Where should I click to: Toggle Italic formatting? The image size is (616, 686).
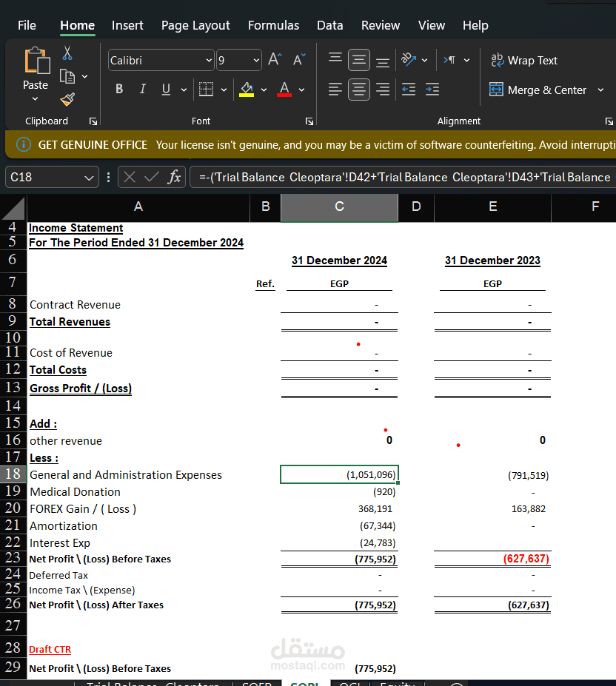pyautogui.click(x=143, y=90)
